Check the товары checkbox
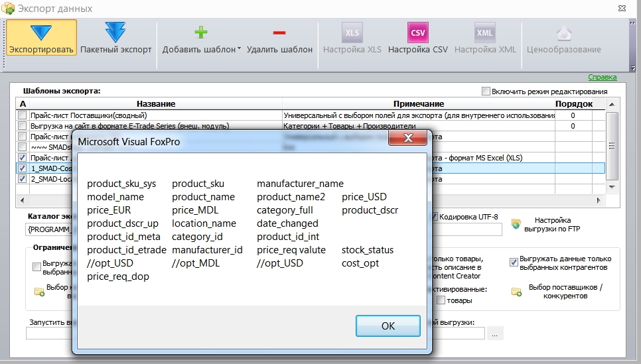Image resolution: width=641 pixels, height=364 pixels. [441, 300]
